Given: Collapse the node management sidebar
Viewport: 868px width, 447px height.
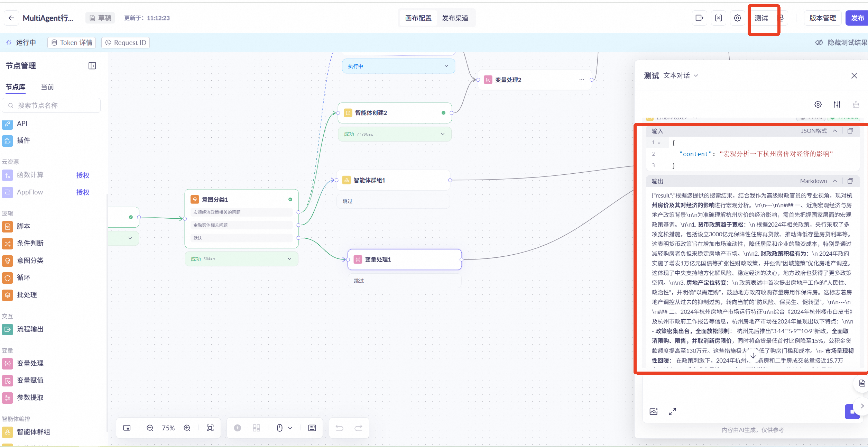Looking at the screenshot, I should click(x=92, y=66).
